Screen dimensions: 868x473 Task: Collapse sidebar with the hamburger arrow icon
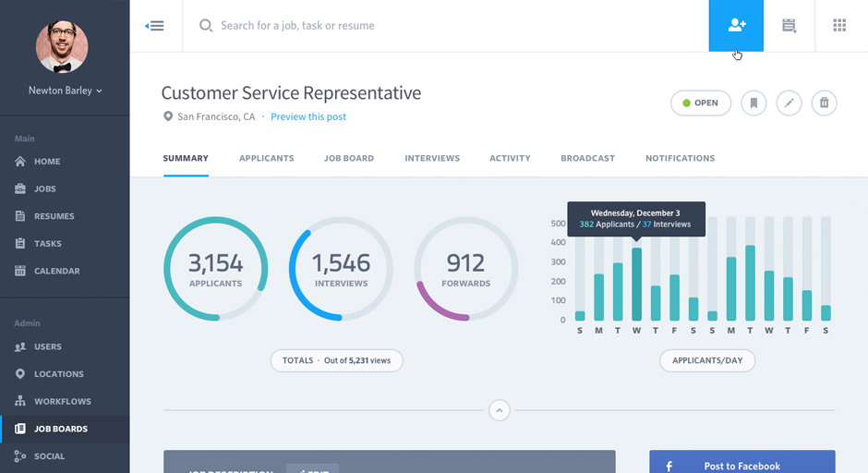click(x=155, y=26)
